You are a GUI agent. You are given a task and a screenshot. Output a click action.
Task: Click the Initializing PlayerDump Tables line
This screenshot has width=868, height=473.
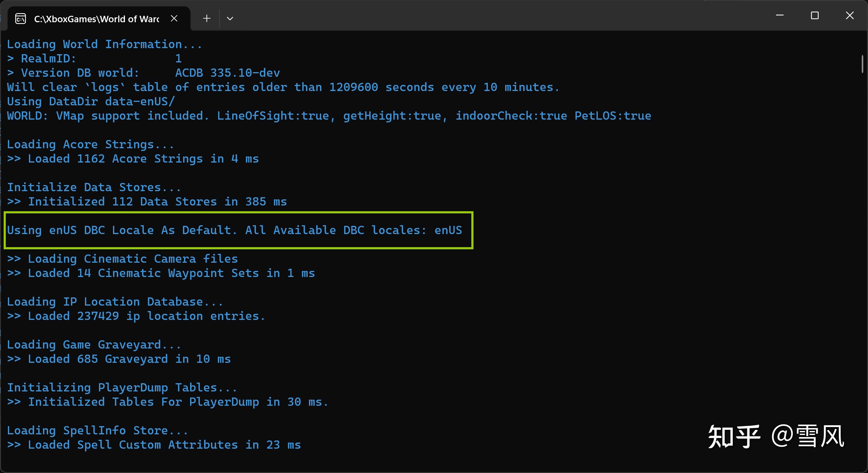coord(122,387)
